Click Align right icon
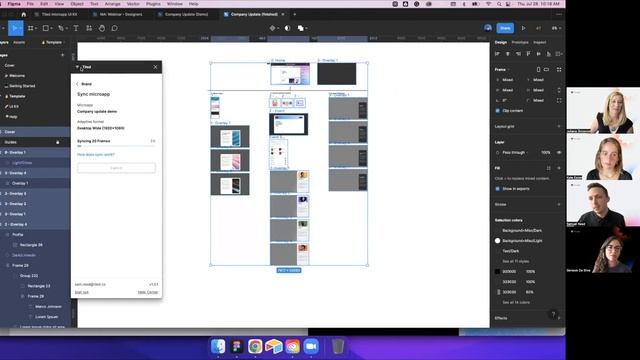This screenshot has width=640, height=360. (518, 54)
